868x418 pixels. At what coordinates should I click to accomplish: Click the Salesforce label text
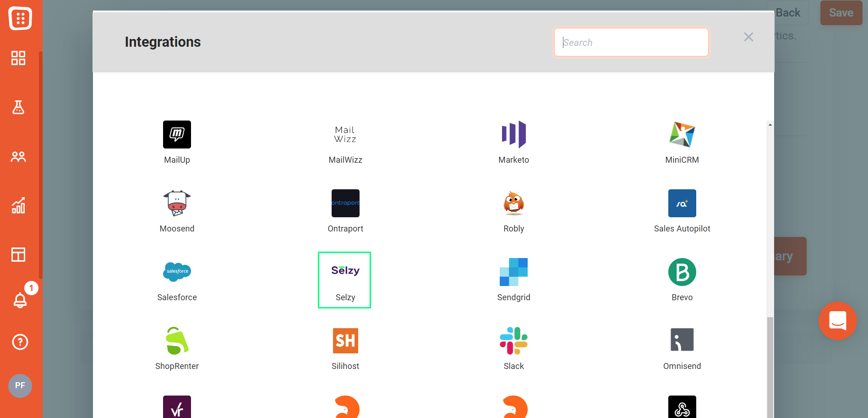point(177,297)
